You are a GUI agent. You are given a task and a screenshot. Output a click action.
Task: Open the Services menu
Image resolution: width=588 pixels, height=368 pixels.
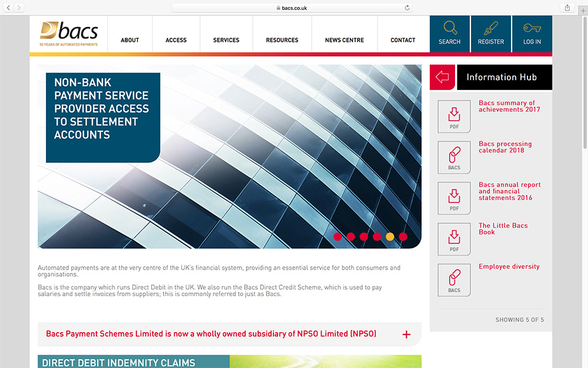pos(226,40)
